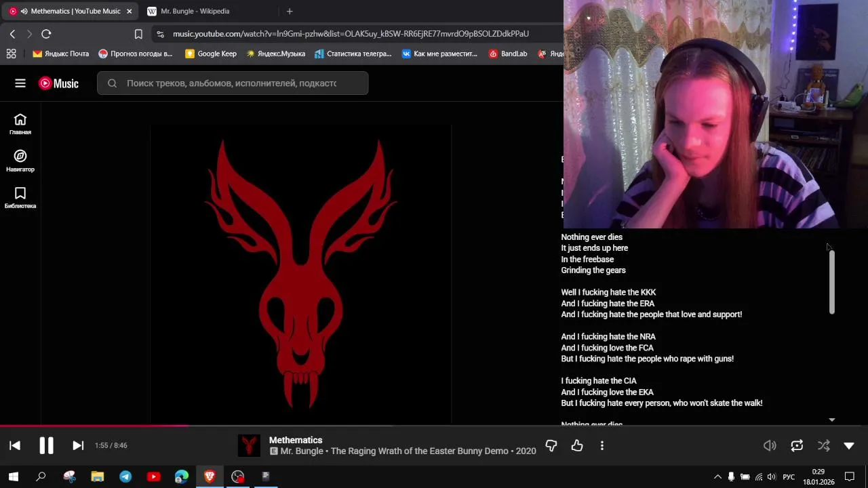Open the YouTube Music guide hamburger menu
The width and height of the screenshot is (868, 488).
point(20,83)
